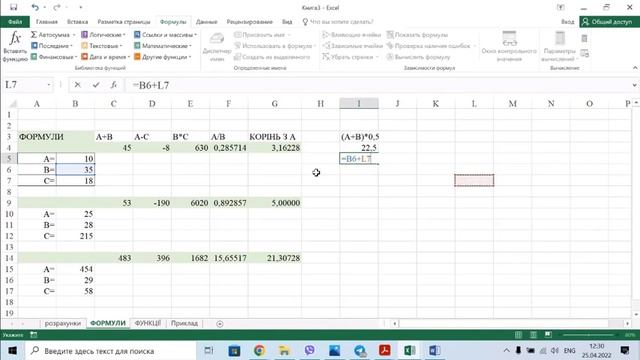The image size is (640, 360).
Task: Switch to Page Layout view in status bar
Action: point(533,335)
